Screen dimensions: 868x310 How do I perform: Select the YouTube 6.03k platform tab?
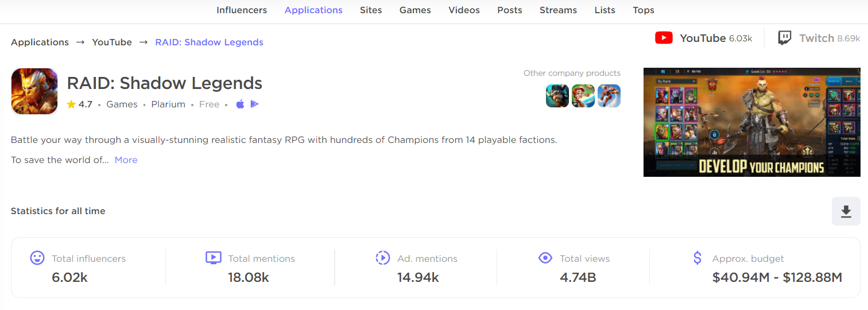tap(704, 38)
